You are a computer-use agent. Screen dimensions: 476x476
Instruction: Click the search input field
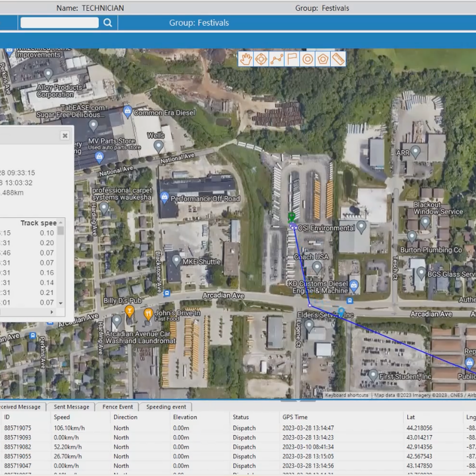pos(60,23)
